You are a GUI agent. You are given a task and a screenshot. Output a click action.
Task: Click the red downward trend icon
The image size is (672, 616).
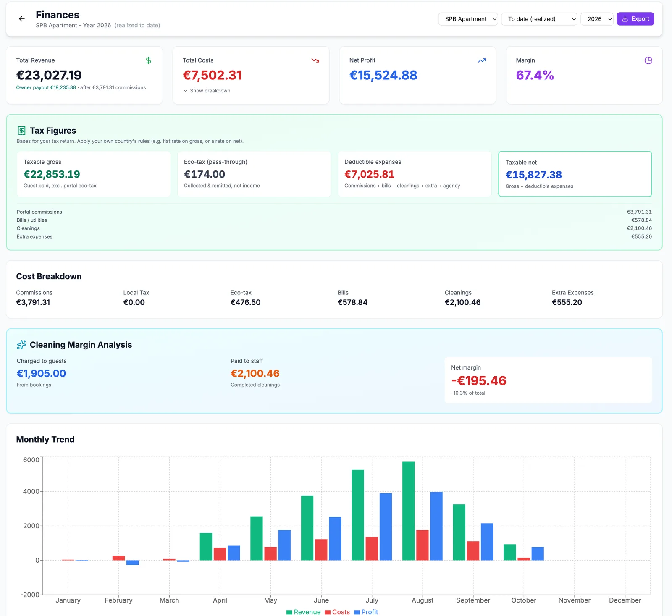(315, 60)
